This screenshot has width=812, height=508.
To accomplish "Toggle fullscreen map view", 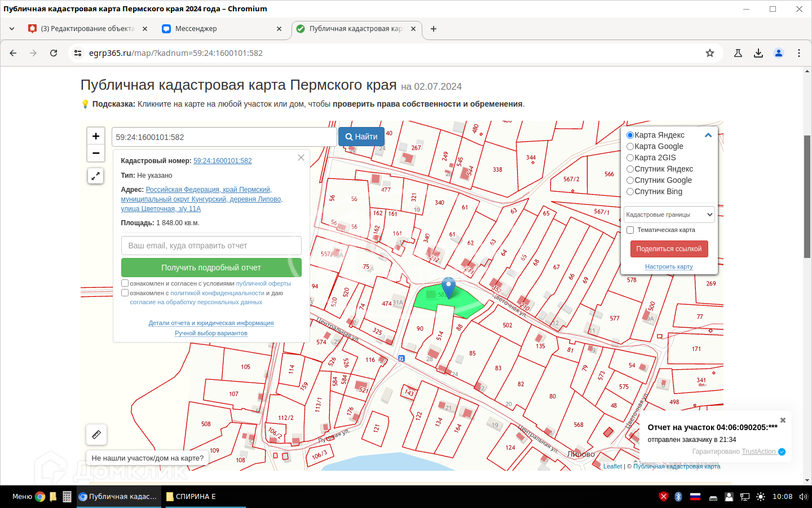I will (96, 176).
